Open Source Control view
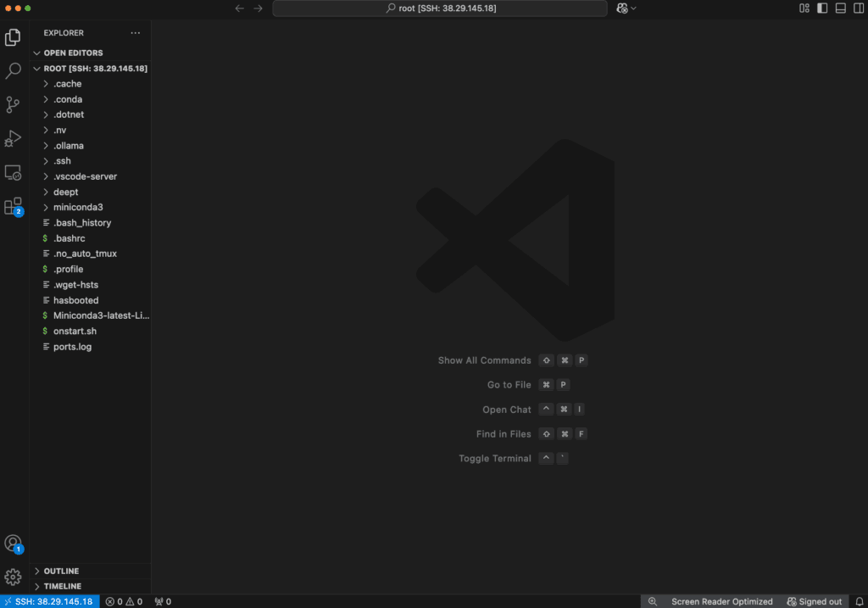 coord(13,104)
